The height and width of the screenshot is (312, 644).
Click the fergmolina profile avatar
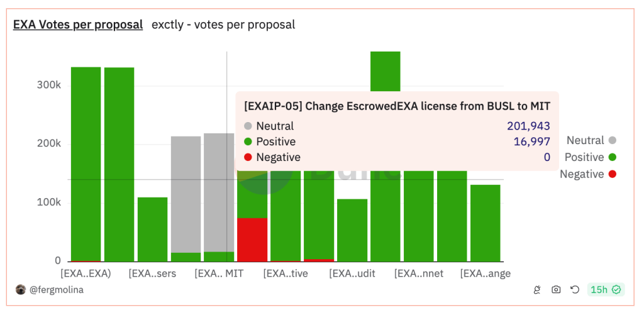pos(21,290)
